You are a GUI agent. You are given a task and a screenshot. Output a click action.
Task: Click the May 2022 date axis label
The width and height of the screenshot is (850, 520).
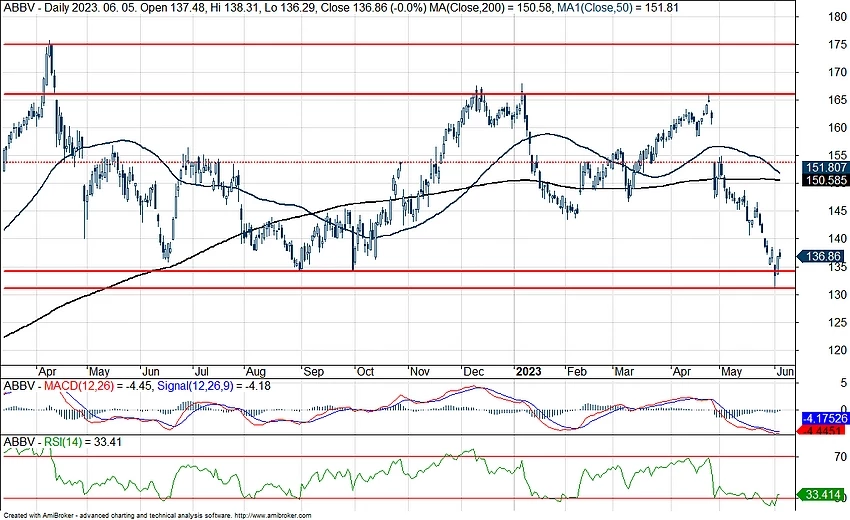coord(99,372)
